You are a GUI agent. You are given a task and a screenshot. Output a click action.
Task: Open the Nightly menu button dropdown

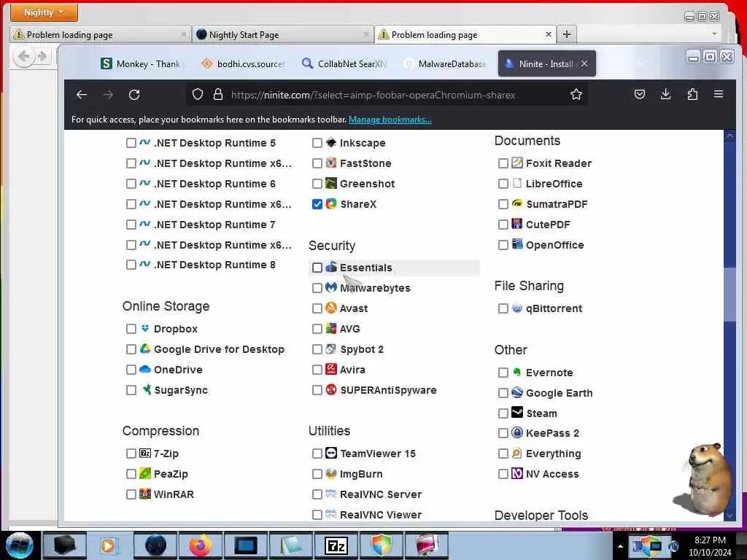pos(44,12)
